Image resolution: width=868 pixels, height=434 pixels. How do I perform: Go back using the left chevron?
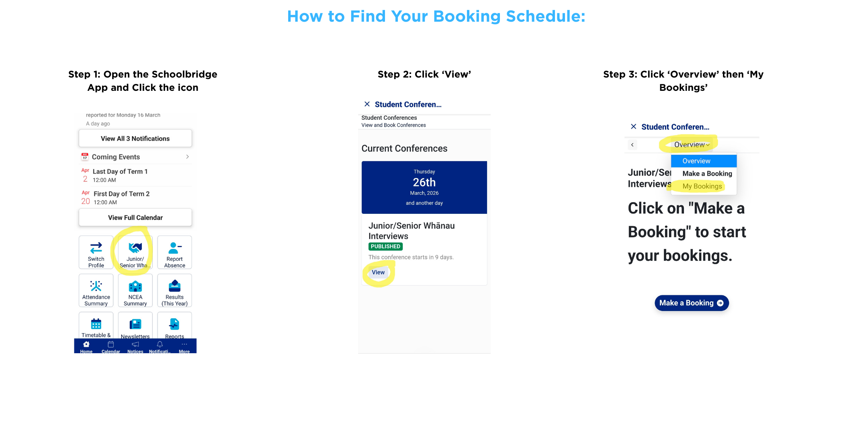tap(633, 145)
